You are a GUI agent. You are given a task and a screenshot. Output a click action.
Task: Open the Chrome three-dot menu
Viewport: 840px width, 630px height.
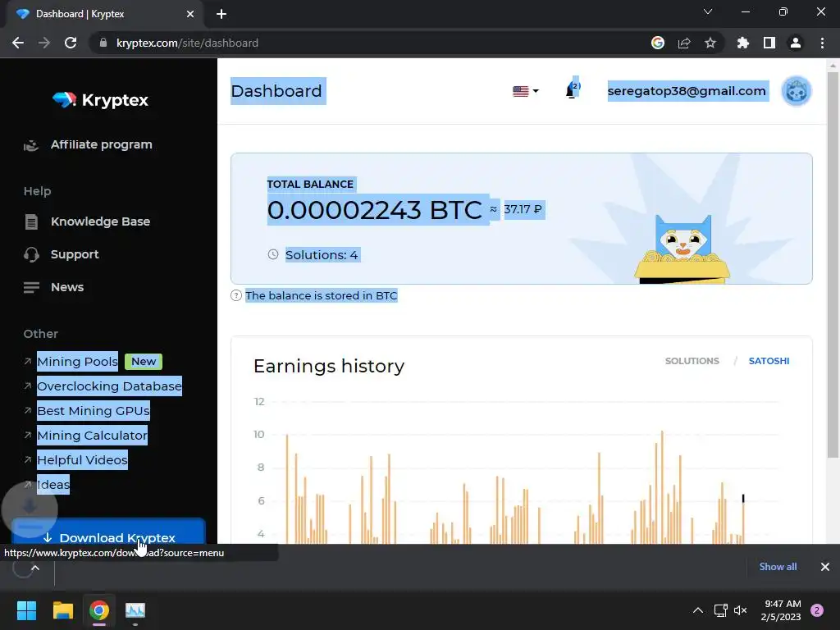[x=822, y=43]
